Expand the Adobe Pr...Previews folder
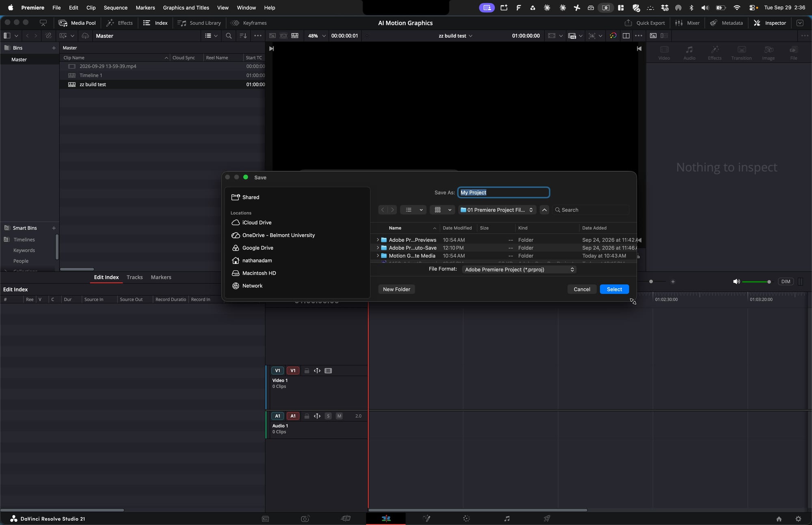 click(378, 240)
